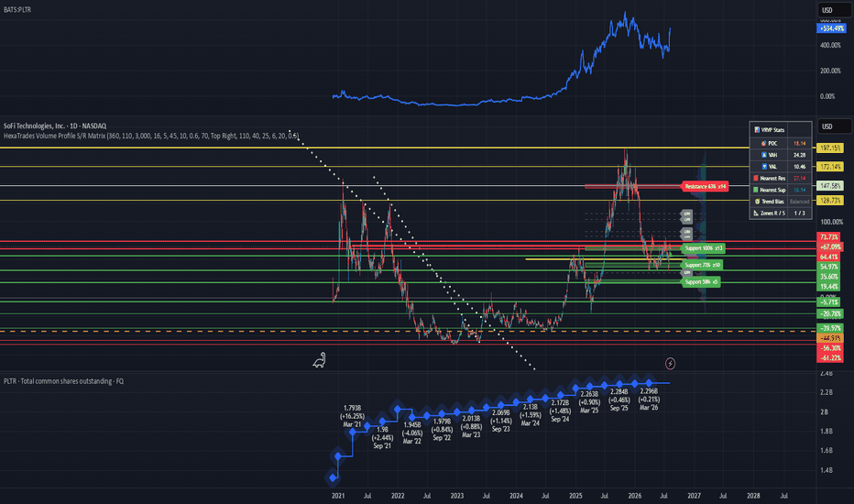The height and width of the screenshot is (504, 854).
Task: Click the VRVP Stats header icon
Action: point(757,130)
